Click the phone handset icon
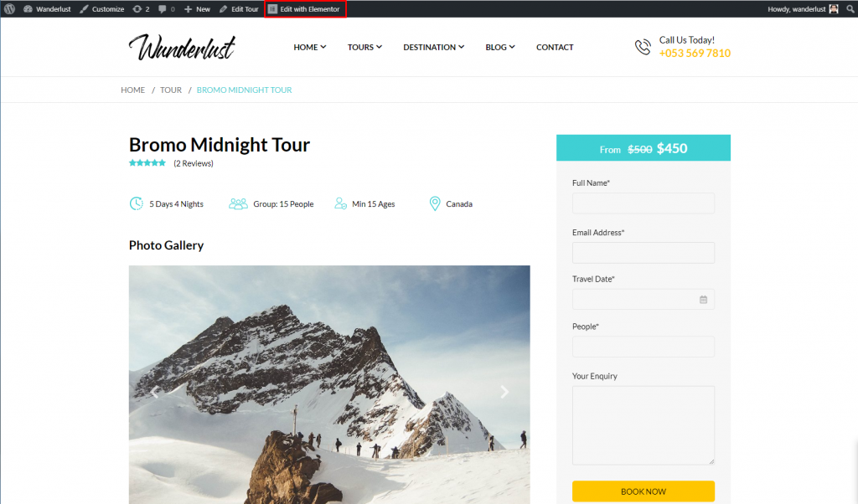This screenshot has height=504, width=858. click(x=643, y=47)
